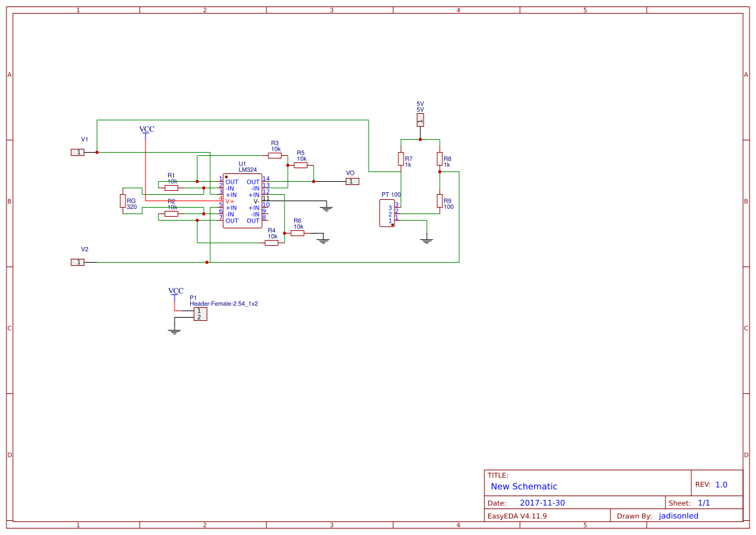Viewport: 756px width, 535px height.
Task: Click the R5 10k resistor symbol
Action: (x=300, y=164)
